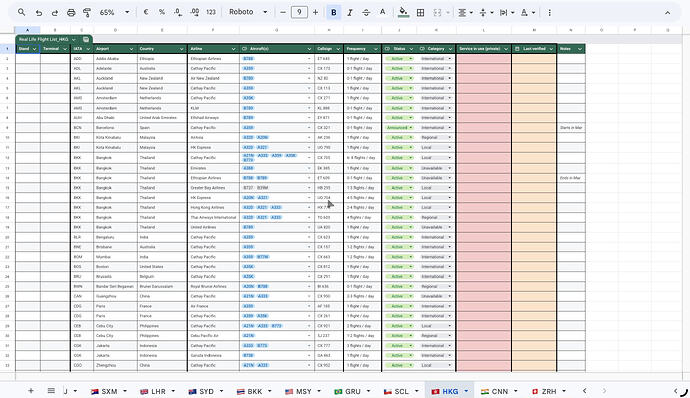Click the merge cells icon

pos(437,13)
